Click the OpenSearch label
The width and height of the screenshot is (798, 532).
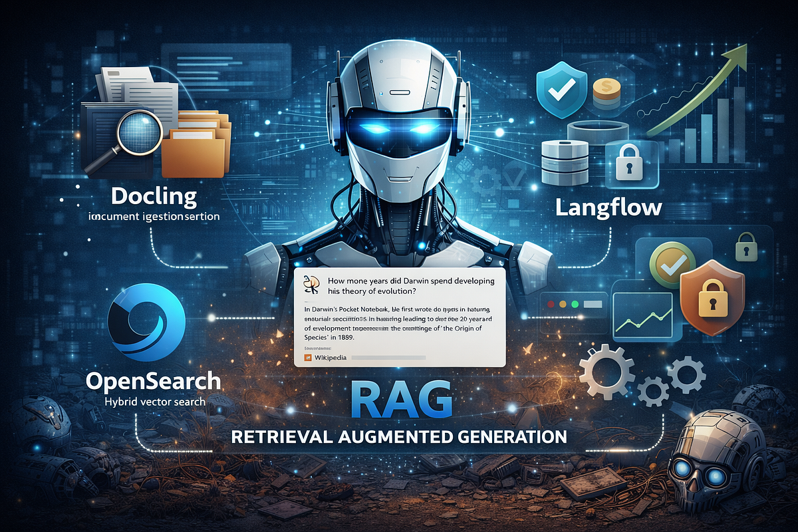tap(154, 380)
